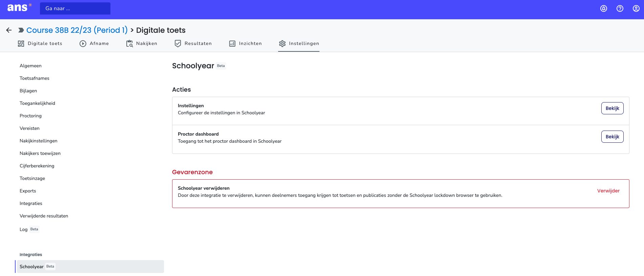Open the Log Beta sidebar entry

[x=29, y=229]
